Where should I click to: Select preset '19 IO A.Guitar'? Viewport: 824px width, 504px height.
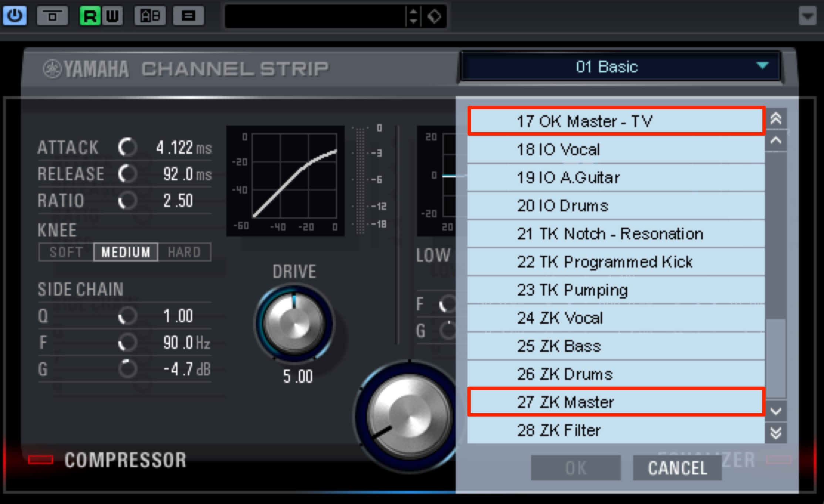(616, 178)
